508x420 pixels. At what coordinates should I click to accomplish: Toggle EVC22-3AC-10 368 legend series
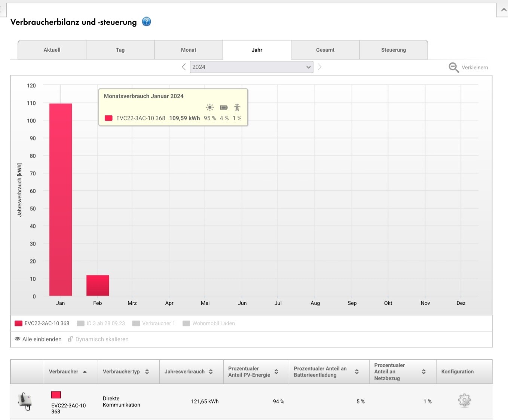point(42,324)
